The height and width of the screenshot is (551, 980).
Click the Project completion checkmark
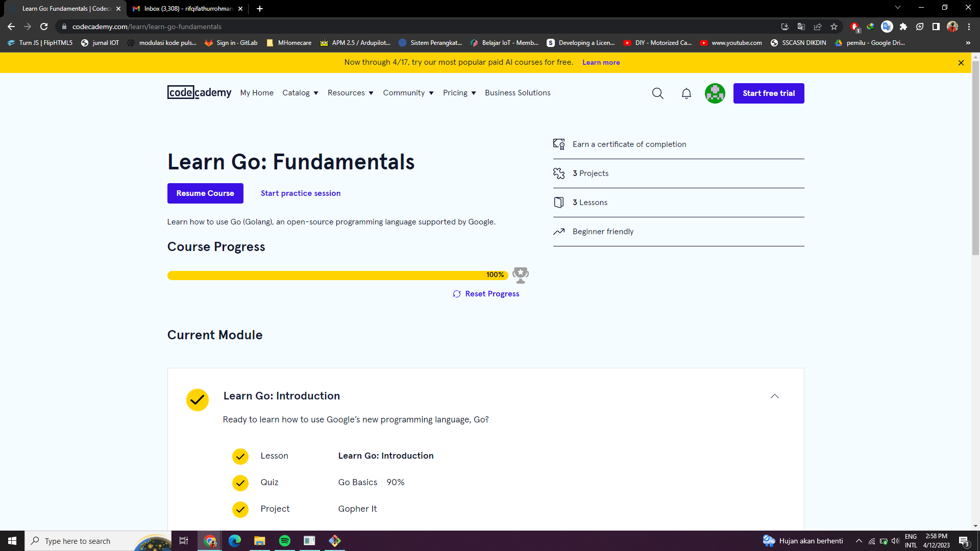[240, 509]
